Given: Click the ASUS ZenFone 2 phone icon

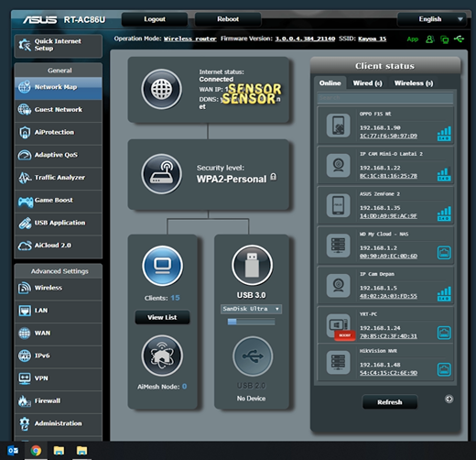Looking at the screenshot, I should 338,205.
